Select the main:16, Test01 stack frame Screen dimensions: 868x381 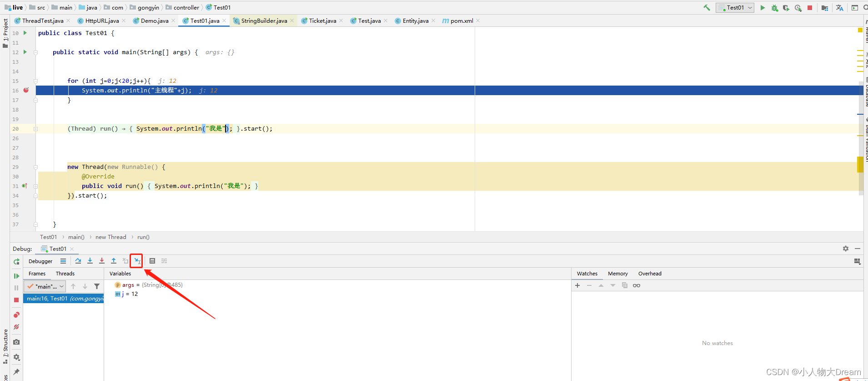click(x=64, y=299)
